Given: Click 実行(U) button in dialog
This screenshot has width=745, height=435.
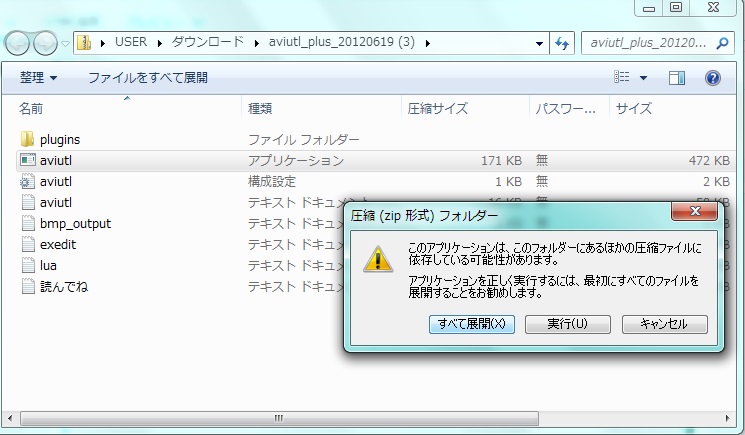Looking at the screenshot, I should [x=568, y=324].
